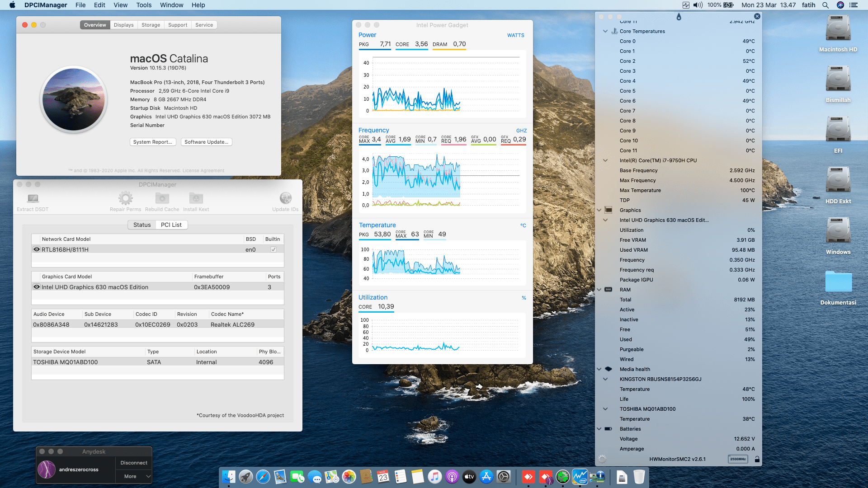Switch to the PCI List tab

click(171, 225)
